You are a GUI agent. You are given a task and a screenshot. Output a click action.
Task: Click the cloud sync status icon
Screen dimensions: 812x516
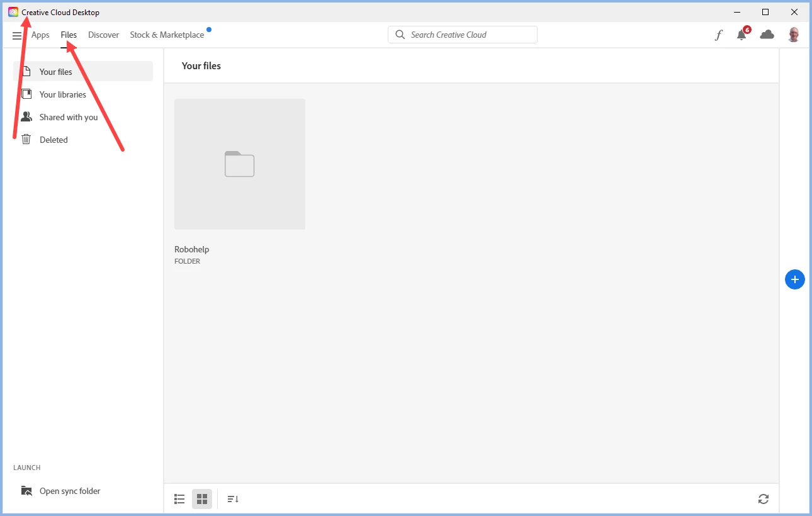coord(767,35)
